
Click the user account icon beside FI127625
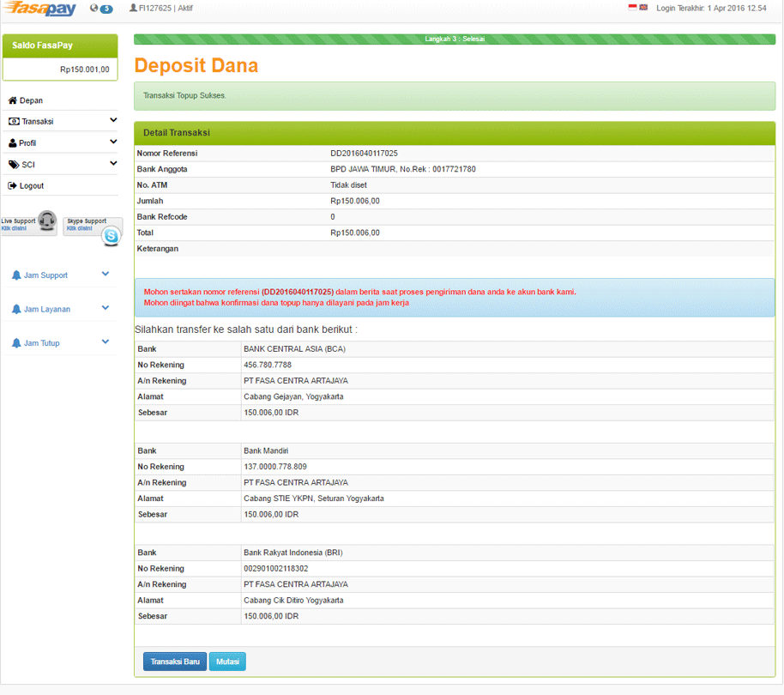[133, 8]
